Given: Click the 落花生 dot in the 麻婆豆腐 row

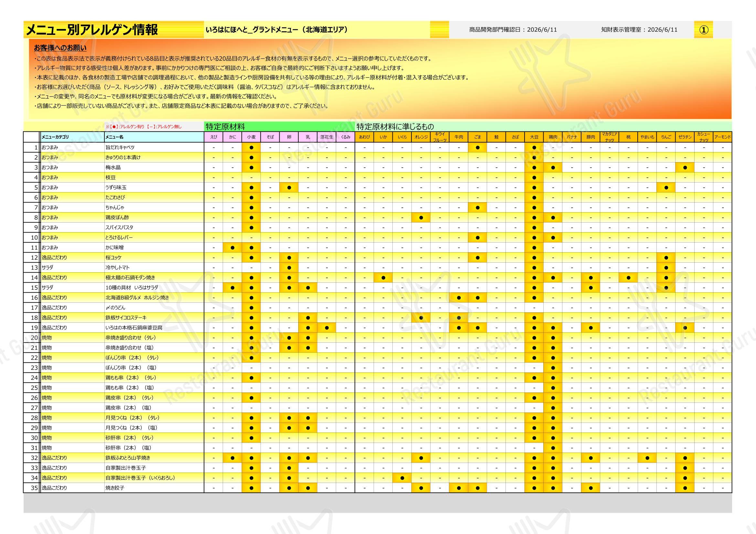Looking at the screenshot, I should point(327,328).
